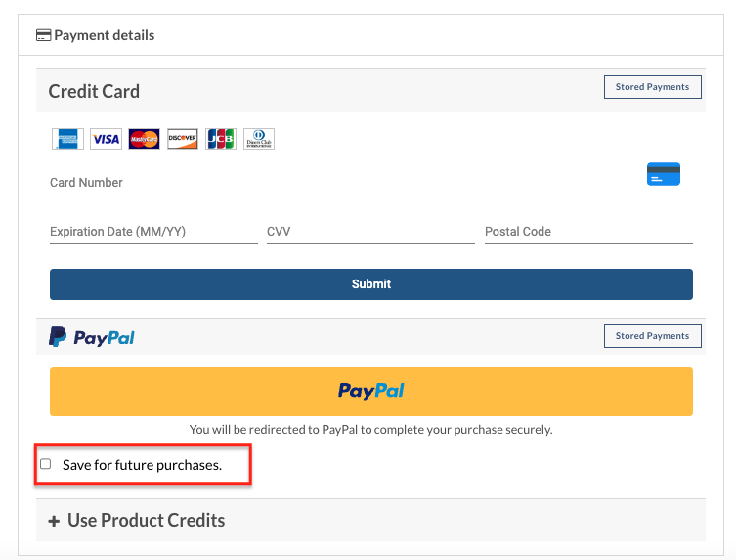The height and width of the screenshot is (560, 736).
Task: Click the Expiration Date (MM/YY) field
Action: coord(153,232)
